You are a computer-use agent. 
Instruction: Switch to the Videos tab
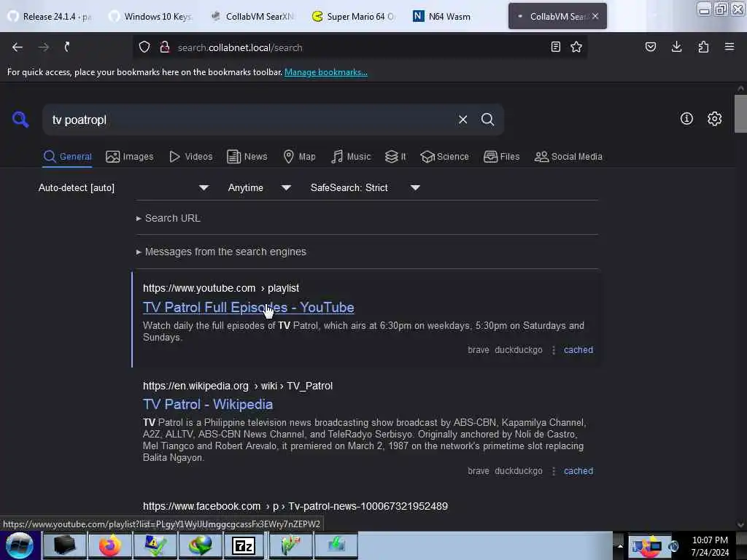(190, 157)
